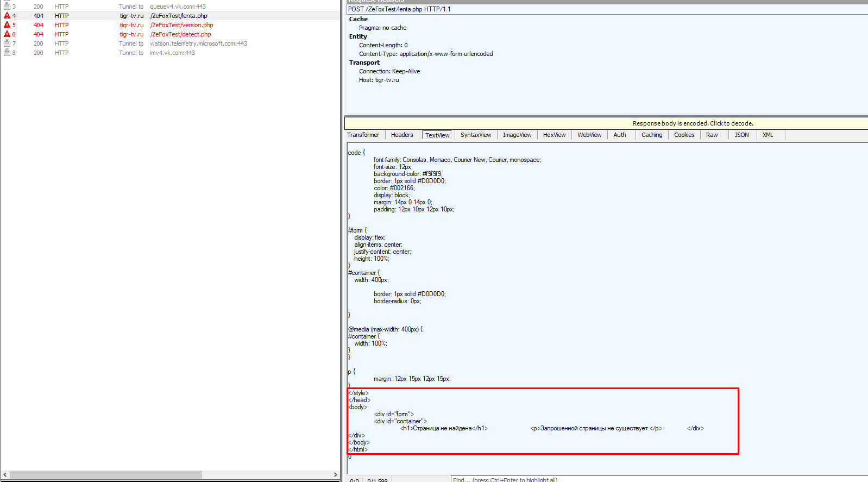Switch to the JSON tab
This screenshot has width=868, height=482.
tap(742, 135)
